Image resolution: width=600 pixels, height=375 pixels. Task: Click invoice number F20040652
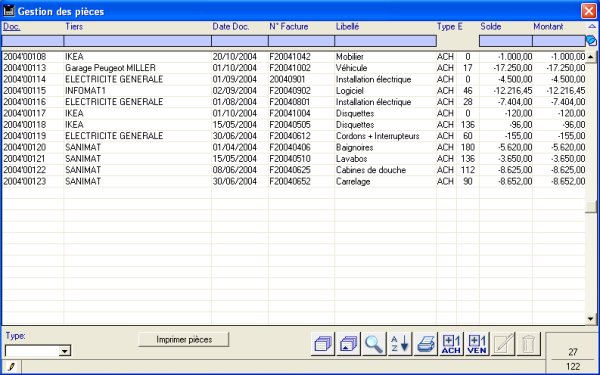pos(290,181)
